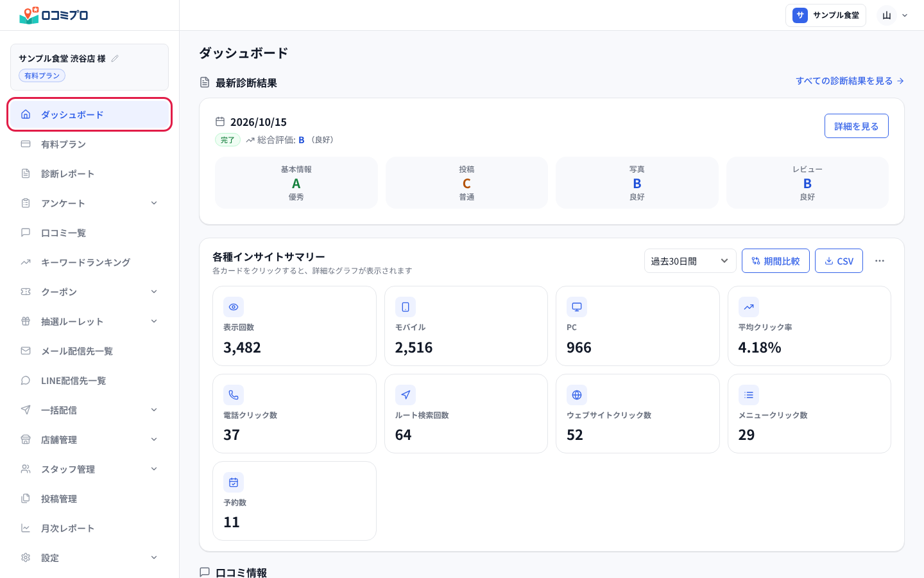Screen dimensions: 924x578
Task: Click the globe icon on ウェブサイトクリック数 card
Action: pos(577,395)
